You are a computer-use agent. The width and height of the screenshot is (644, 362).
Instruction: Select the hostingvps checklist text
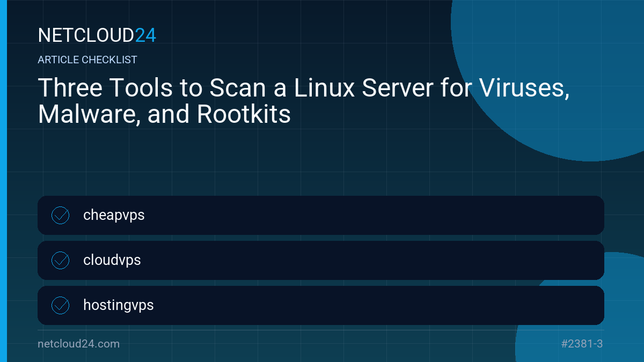coord(119,306)
